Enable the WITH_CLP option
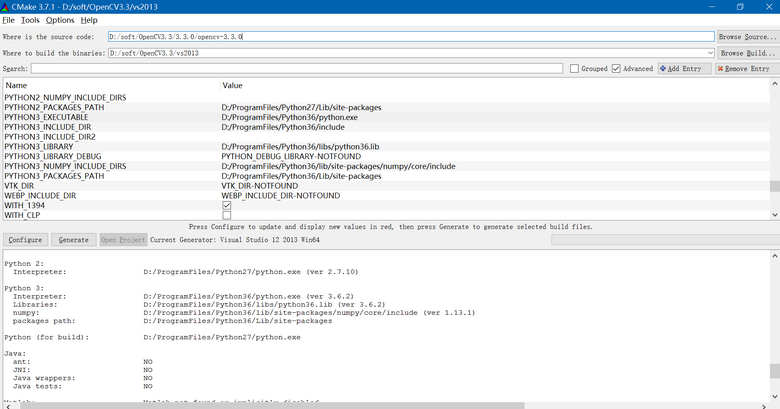The height and width of the screenshot is (409, 780). pyautogui.click(x=227, y=215)
